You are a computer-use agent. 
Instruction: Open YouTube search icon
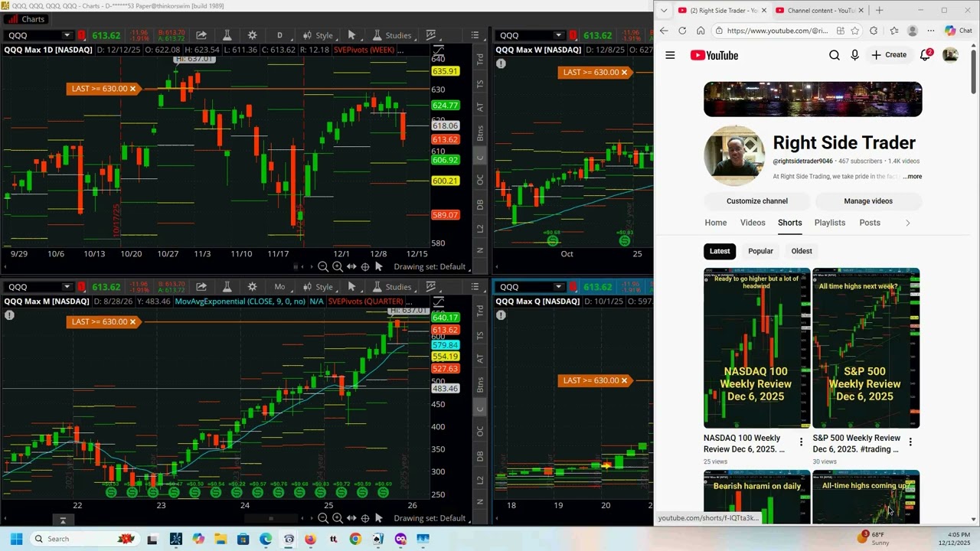834,55
